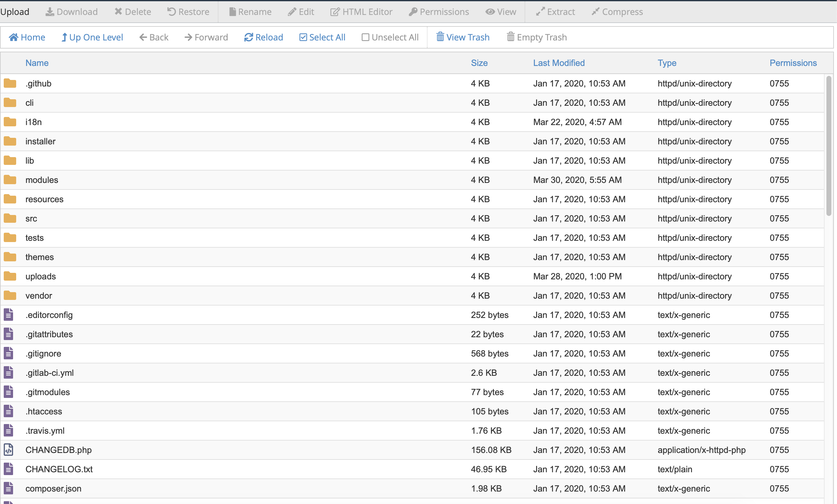Click Unselect All

pos(390,37)
